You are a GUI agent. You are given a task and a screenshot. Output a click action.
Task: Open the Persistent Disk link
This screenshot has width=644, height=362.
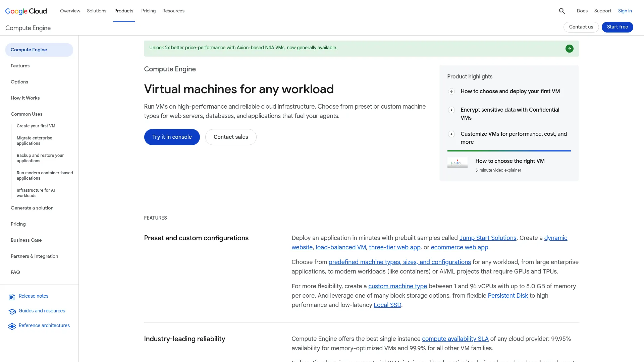(508, 296)
